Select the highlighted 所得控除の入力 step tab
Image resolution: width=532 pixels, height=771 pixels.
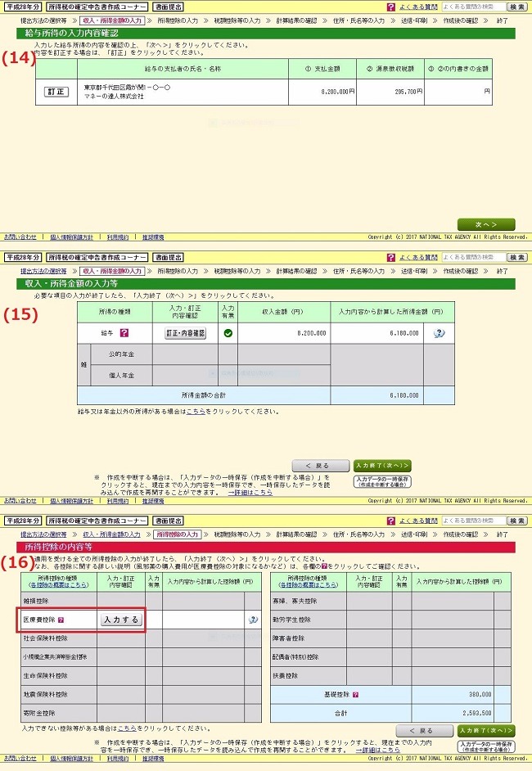point(177,534)
